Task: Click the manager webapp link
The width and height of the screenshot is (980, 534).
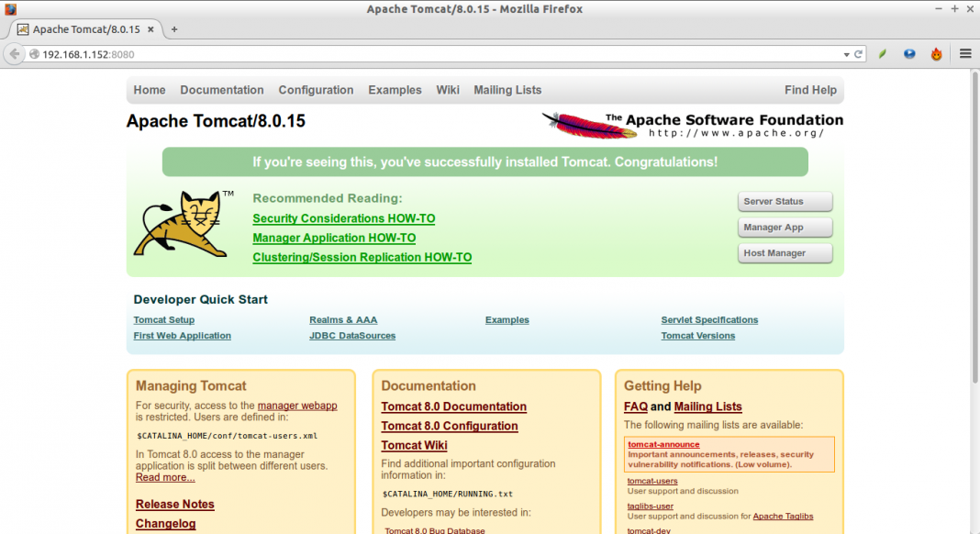Action: (297, 406)
